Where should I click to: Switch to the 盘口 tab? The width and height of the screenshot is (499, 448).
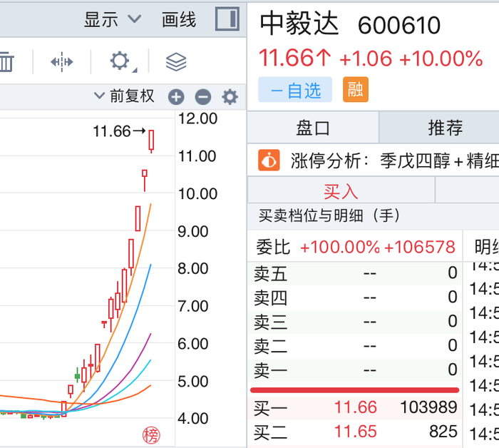313,128
